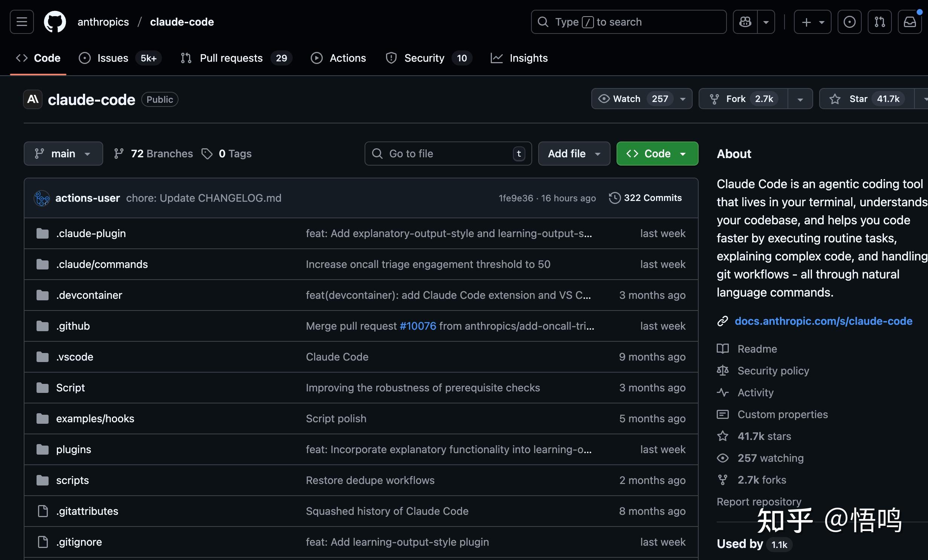Open the Copilot chat icon

point(745,22)
